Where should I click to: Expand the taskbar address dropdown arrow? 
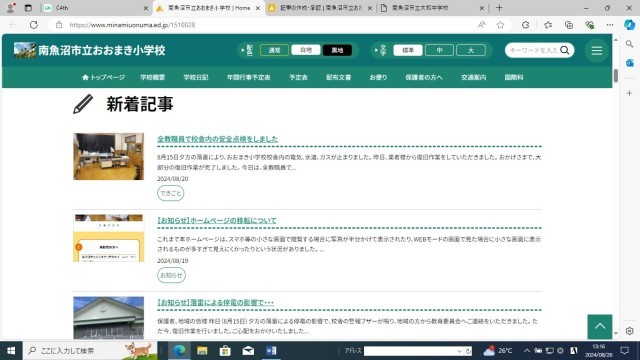(459, 351)
